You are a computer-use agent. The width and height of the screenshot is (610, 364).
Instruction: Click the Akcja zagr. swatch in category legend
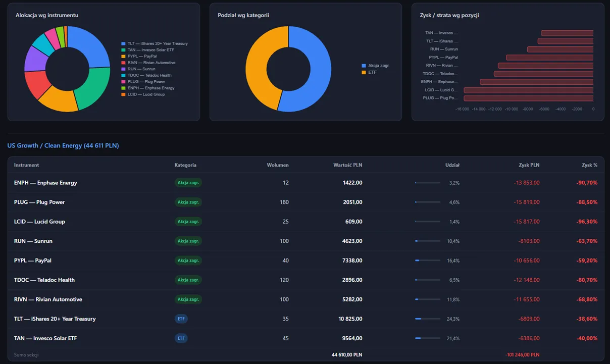364,66
